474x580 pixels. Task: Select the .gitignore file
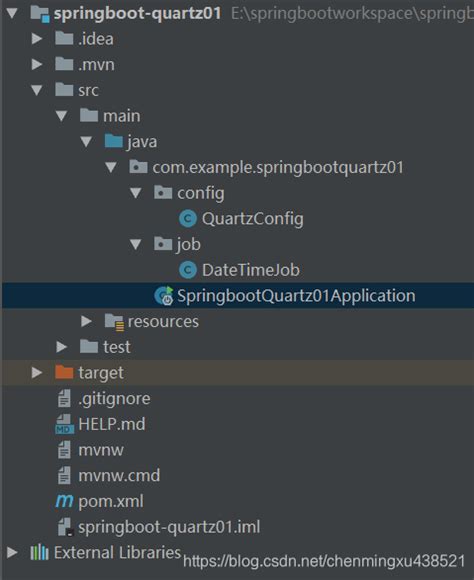pos(104,398)
